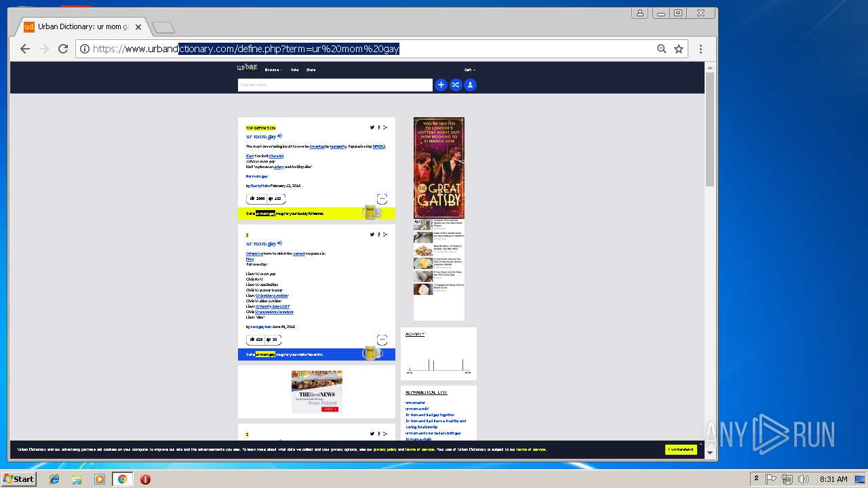This screenshot has width=868, height=488.
Task: View site information icon in address bar
Action: pyautogui.click(x=85, y=49)
